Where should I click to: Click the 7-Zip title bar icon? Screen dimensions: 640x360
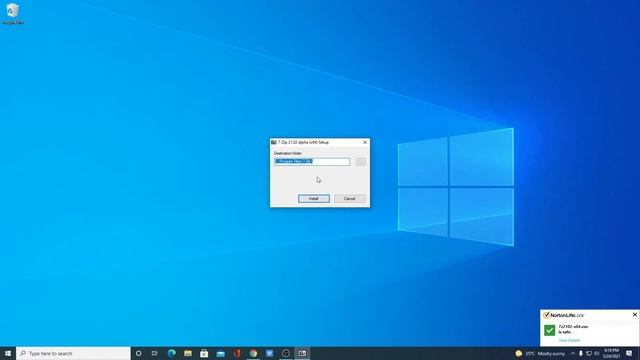(x=274, y=142)
